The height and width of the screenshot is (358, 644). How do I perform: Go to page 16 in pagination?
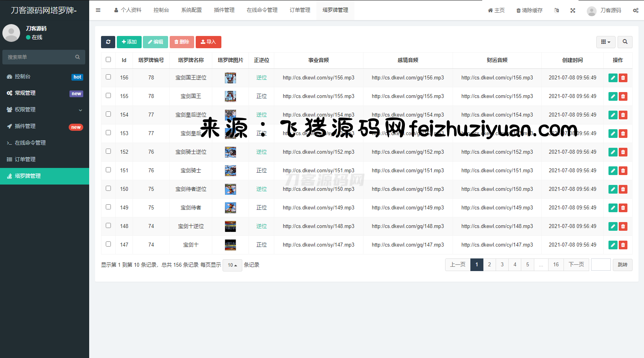pyautogui.click(x=556, y=265)
